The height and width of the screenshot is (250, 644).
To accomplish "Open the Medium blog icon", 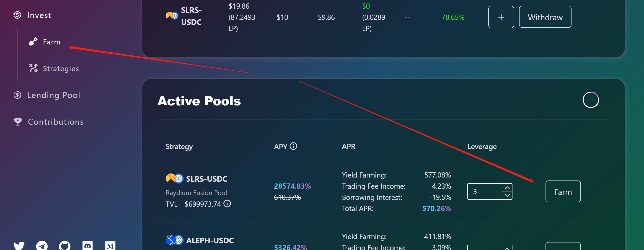I will pos(110,246).
